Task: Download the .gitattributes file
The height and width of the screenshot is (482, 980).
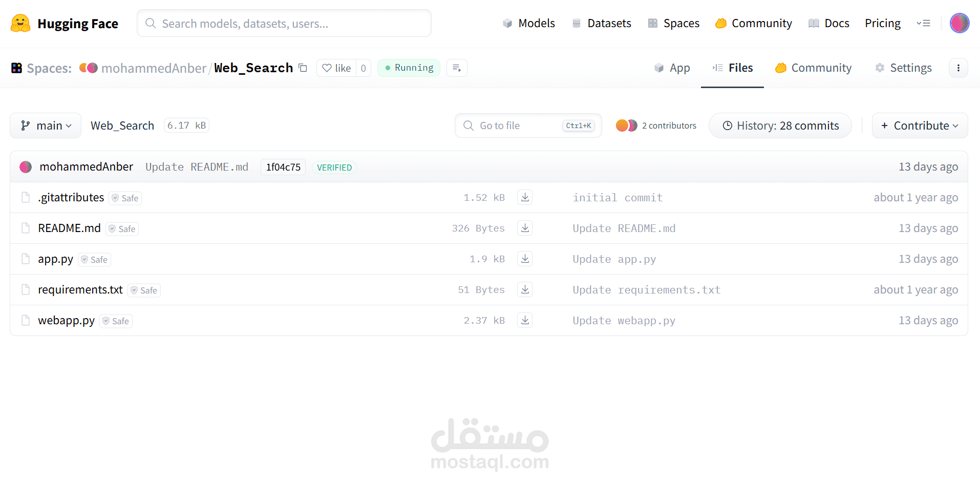Action: click(x=525, y=197)
